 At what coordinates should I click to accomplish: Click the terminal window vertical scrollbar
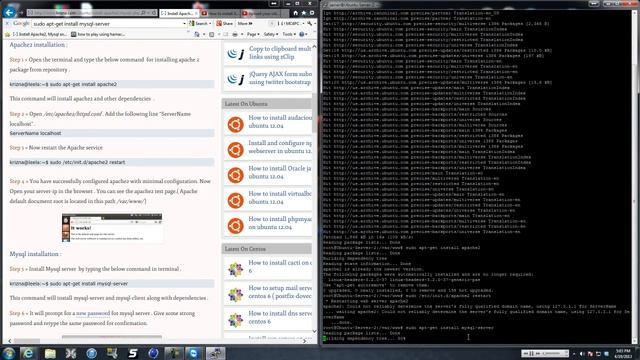pos(634,176)
